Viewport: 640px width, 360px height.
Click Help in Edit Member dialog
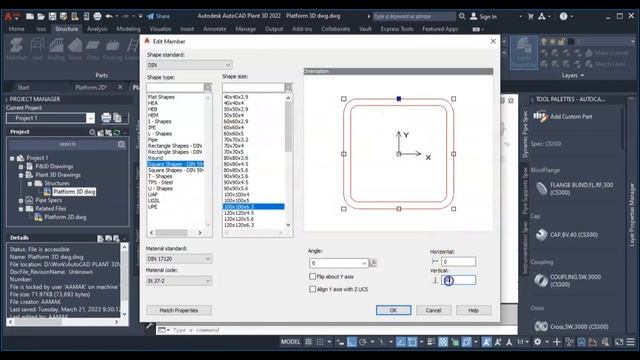pyautogui.click(x=473, y=310)
